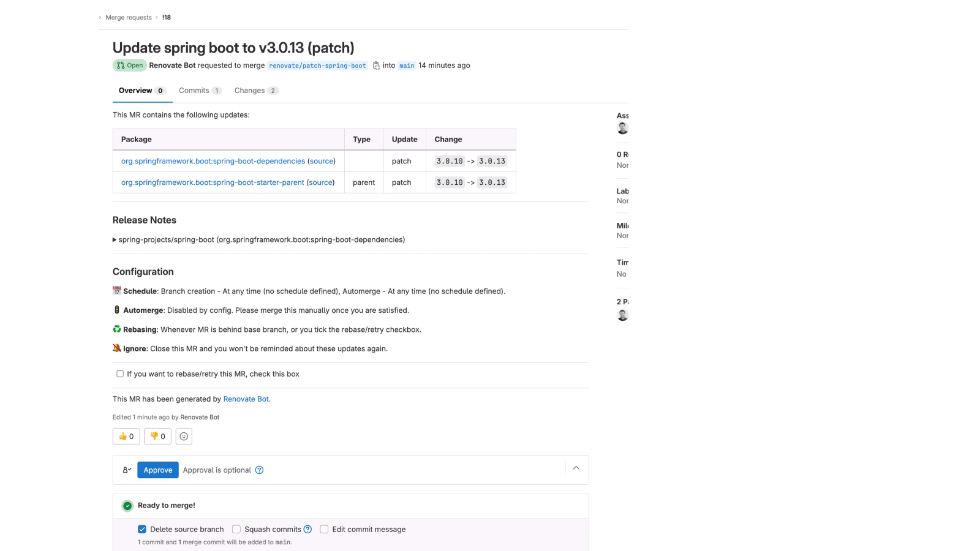The image size is (980, 551).
Task: Enable Squash commits checkbox
Action: pyautogui.click(x=236, y=530)
